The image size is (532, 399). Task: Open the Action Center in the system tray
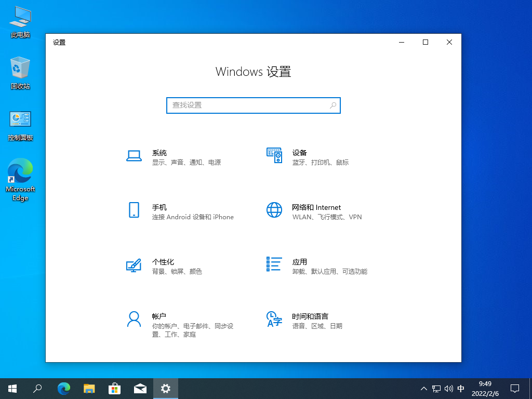[x=514, y=388]
